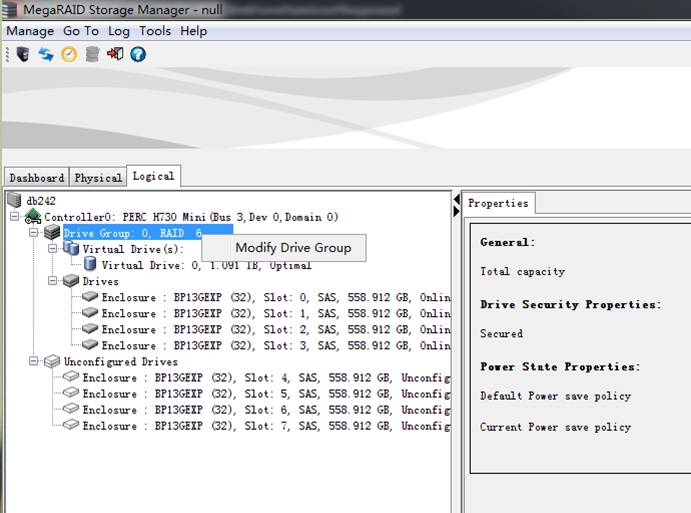Select Virtual Drive 0 Optimal row
The height and width of the screenshot is (513, 691).
pyautogui.click(x=207, y=265)
